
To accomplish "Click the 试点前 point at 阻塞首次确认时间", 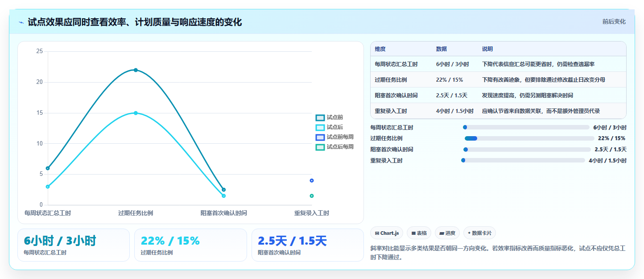I will coord(224,190).
